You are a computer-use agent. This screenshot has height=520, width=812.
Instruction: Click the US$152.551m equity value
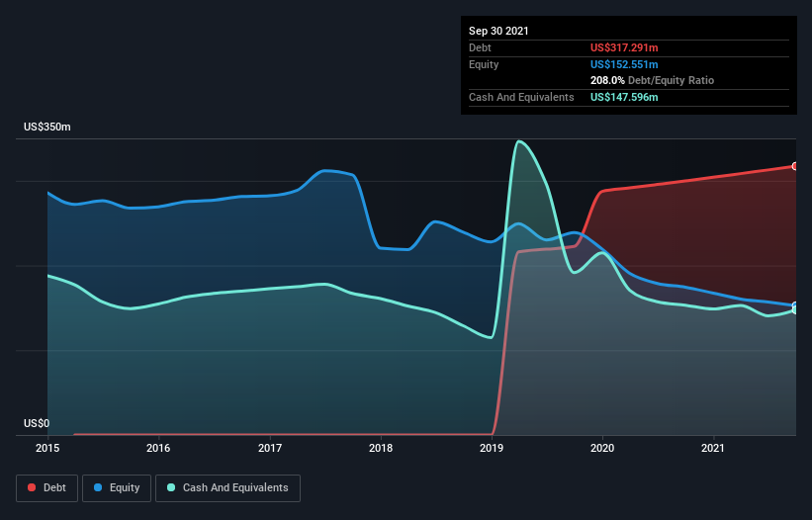click(x=624, y=64)
